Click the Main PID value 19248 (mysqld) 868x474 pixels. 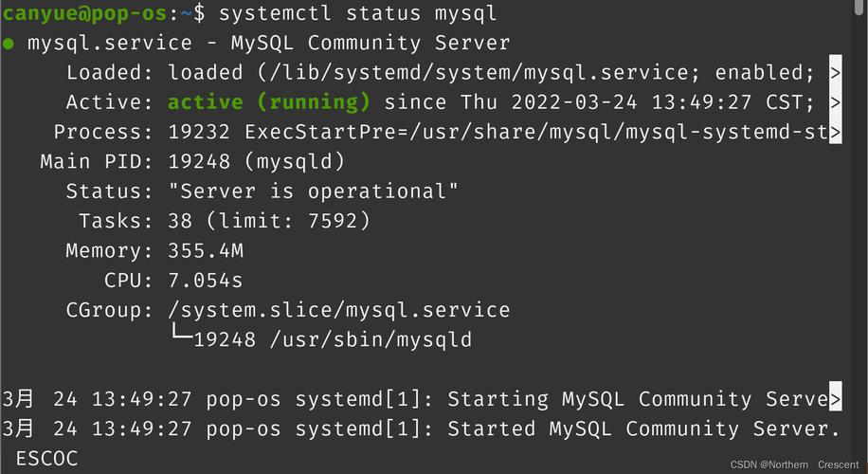[256, 162]
